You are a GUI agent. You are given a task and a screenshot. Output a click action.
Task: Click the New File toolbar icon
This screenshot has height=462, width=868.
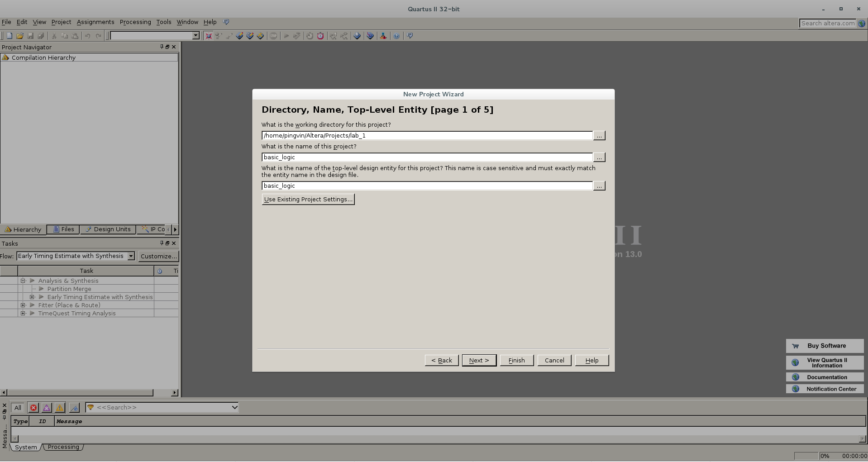point(9,36)
